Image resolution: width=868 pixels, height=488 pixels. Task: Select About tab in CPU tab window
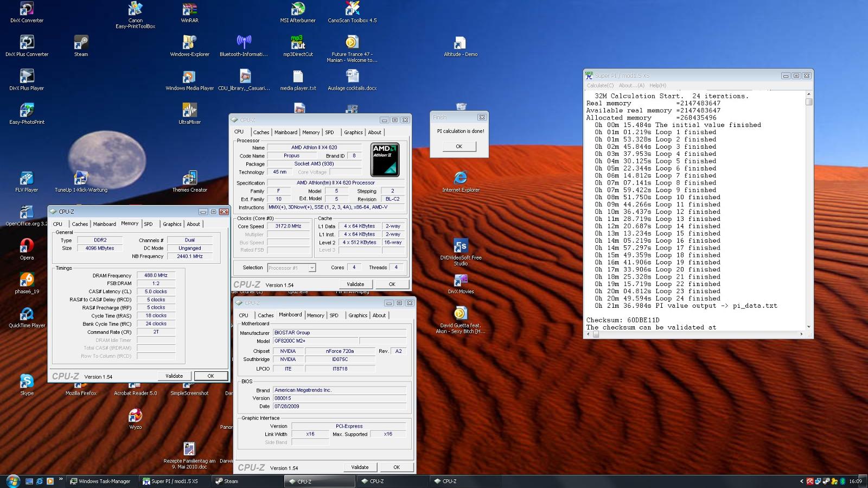[x=374, y=132]
